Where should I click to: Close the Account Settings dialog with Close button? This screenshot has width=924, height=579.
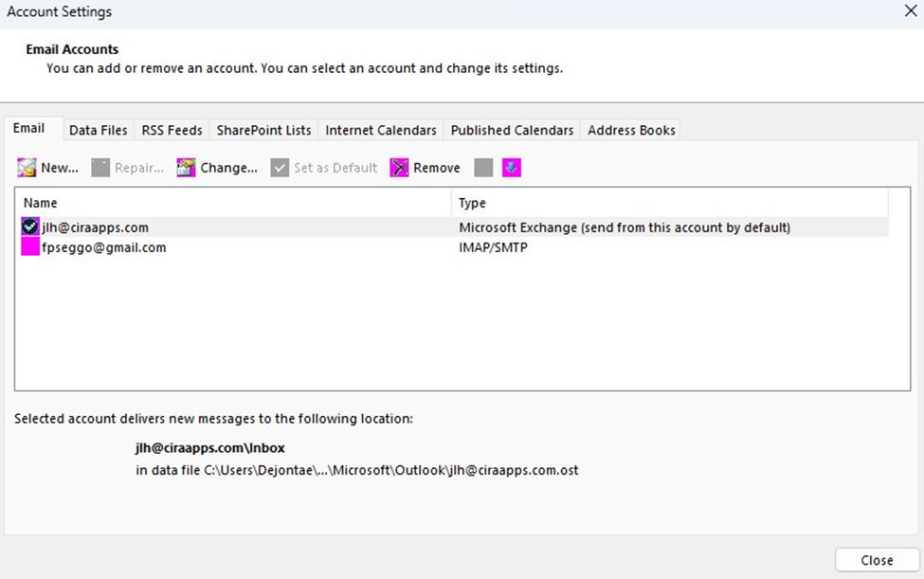877,560
